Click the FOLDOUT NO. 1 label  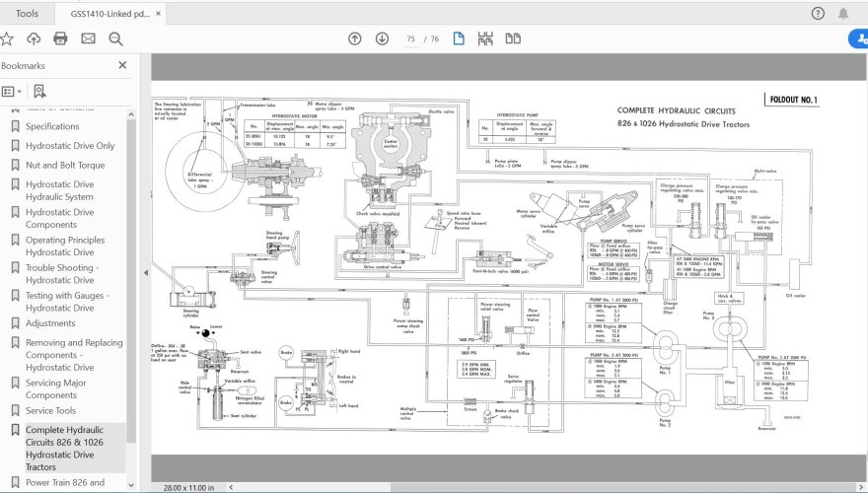click(x=793, y=100)
